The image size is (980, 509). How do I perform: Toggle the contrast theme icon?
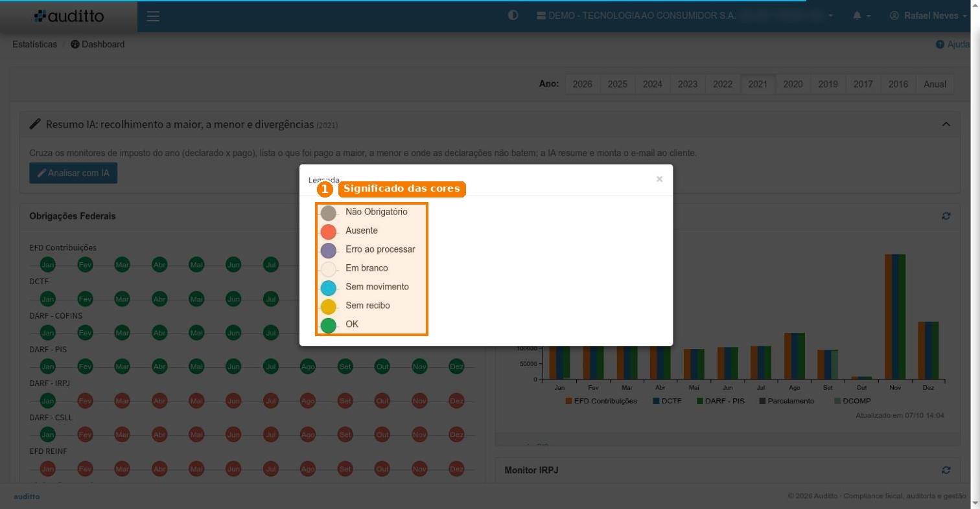(x=513, y=16)
